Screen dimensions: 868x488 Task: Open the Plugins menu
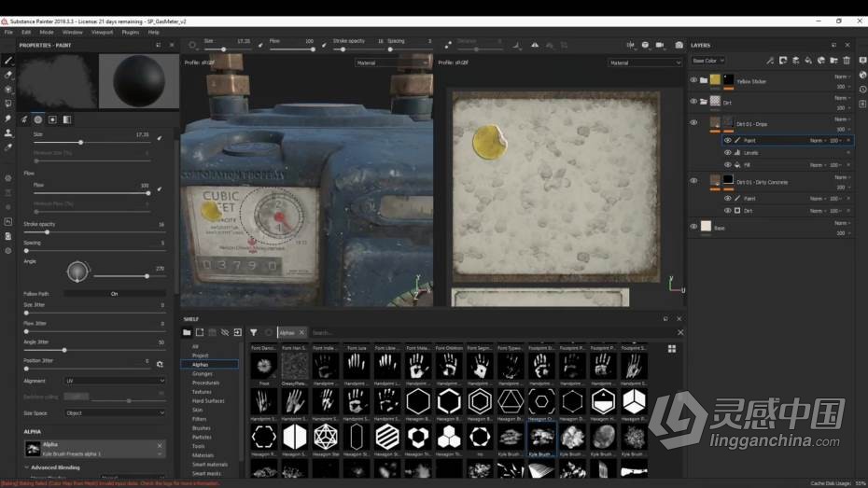tap(131, 32)
